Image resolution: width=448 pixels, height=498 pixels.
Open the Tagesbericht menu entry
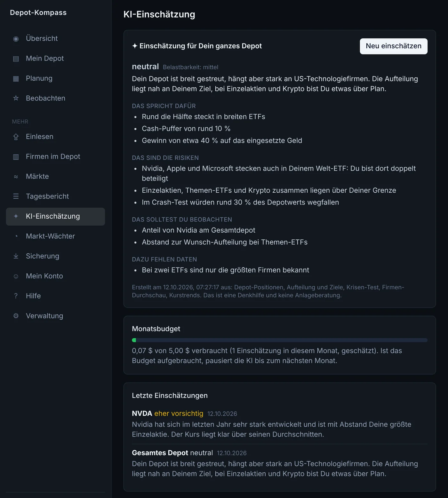pyautogui.click(x=55, y=197)
